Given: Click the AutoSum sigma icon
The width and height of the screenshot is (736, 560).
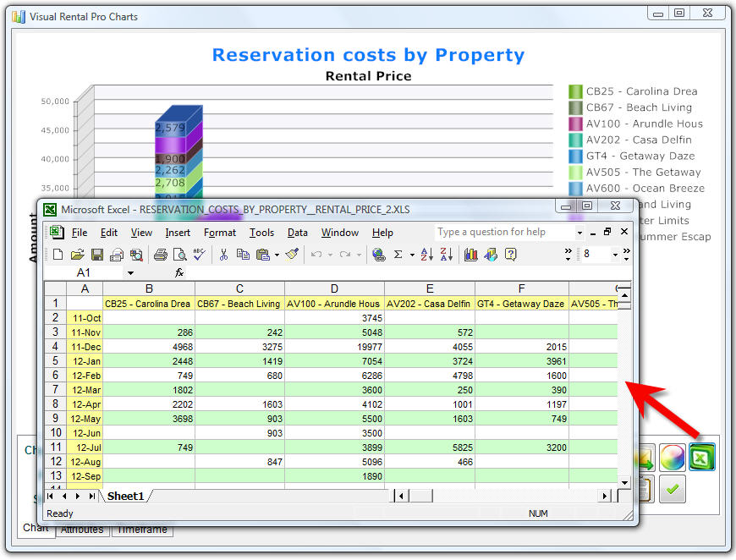Looking at the screenshot, I should (x=398, y=255).
